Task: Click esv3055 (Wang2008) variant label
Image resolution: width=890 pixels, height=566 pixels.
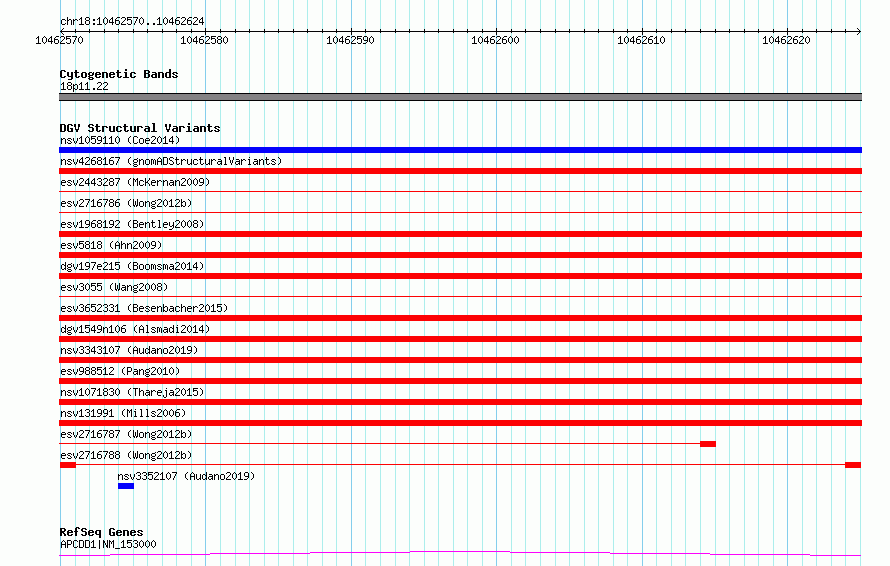Action: pos(114,287)
